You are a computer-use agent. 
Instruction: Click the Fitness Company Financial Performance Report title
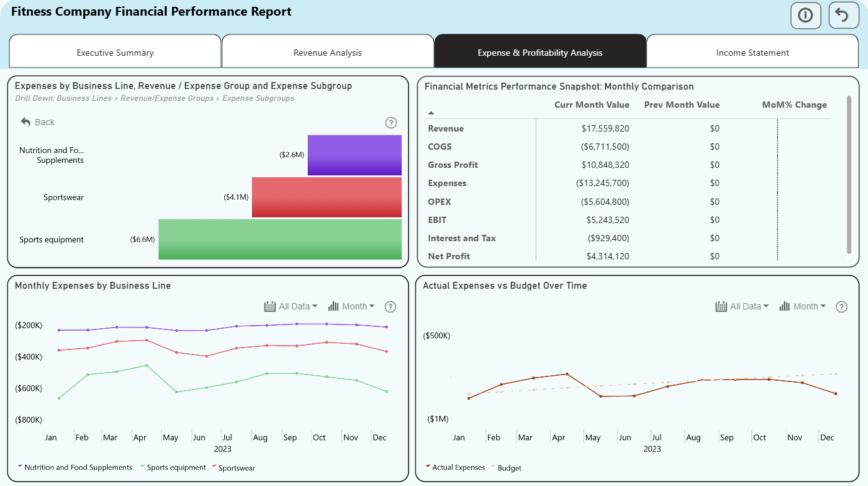[x=152, y=11]
